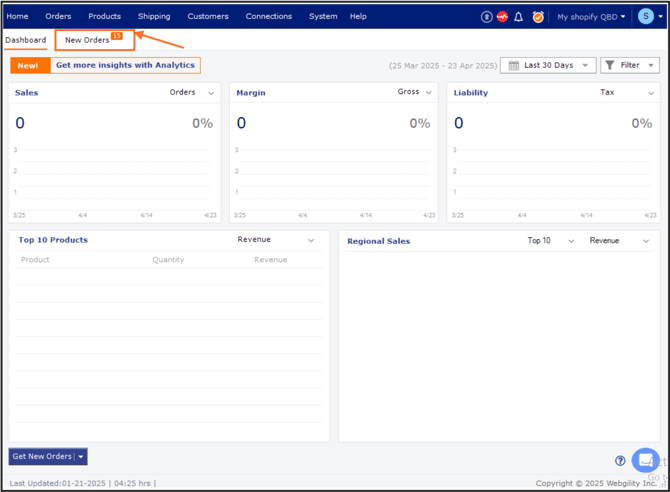Open the red activity pulse icon
Image resolution: width=670 pixels, height=492 pixels.
coord(502,17)
